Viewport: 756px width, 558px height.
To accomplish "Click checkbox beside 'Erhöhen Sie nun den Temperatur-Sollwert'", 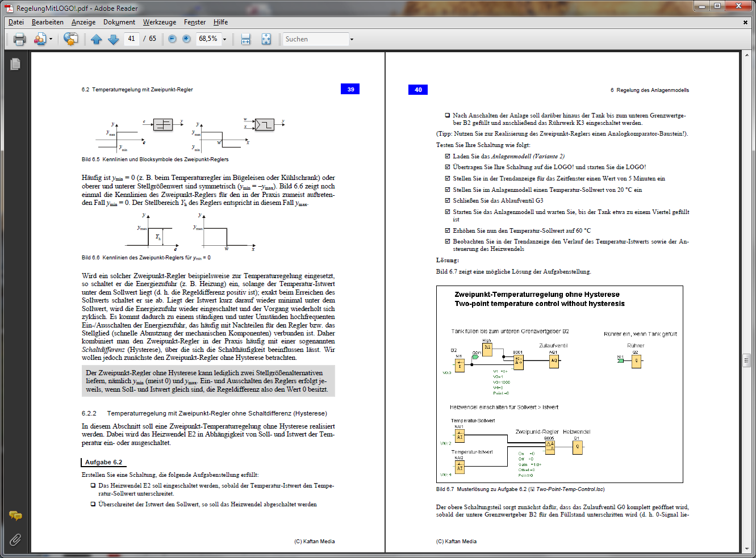I will [448, 230].
